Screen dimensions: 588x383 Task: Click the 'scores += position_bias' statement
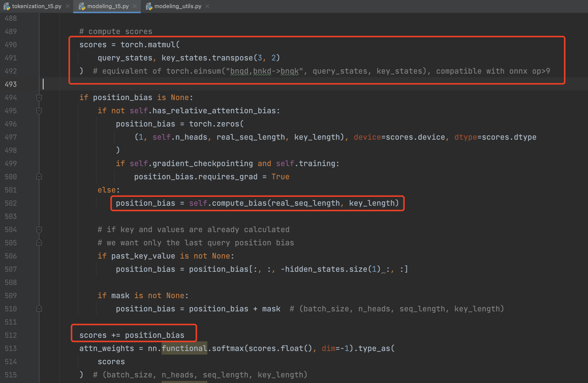click(x=132, y=335)
